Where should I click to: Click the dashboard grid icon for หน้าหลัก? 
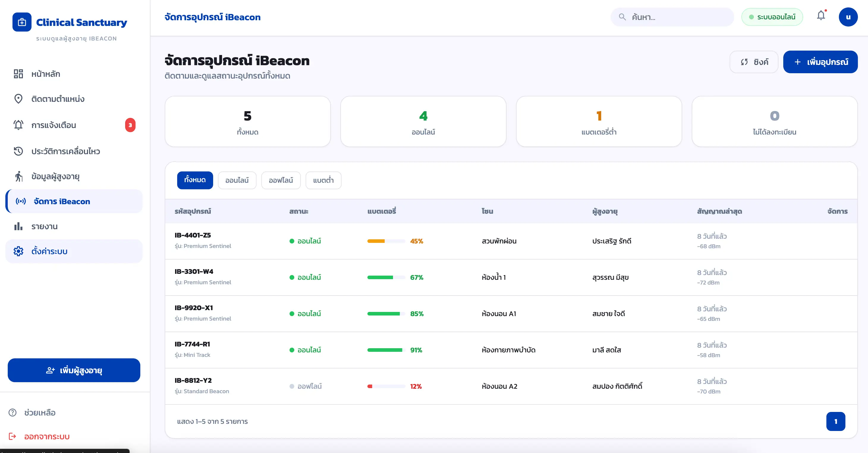18,74
